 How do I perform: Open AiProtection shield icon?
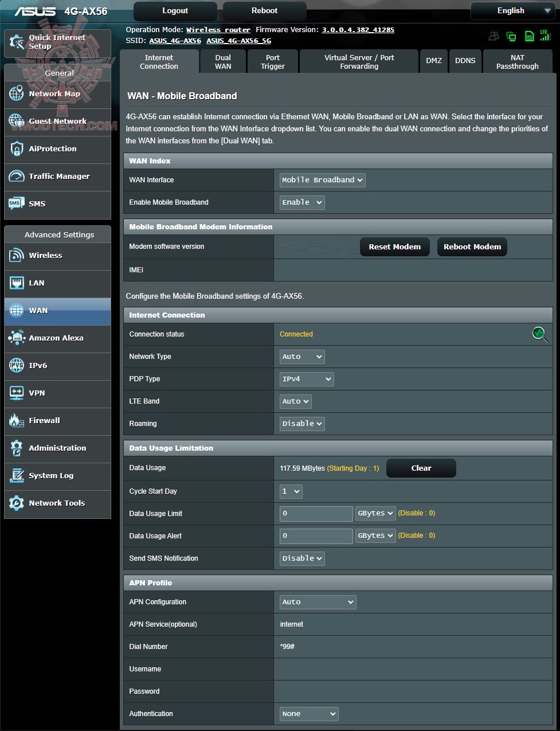(17, 149)
